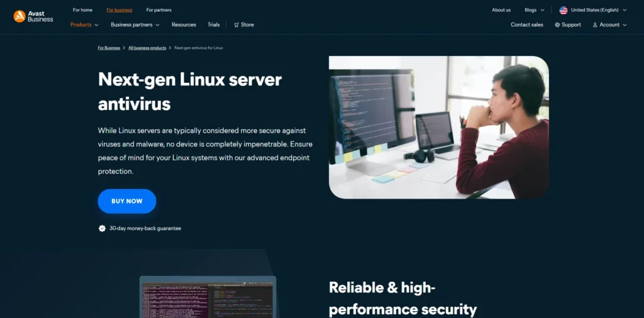Open the Blogs dropdown chevron

542,10
